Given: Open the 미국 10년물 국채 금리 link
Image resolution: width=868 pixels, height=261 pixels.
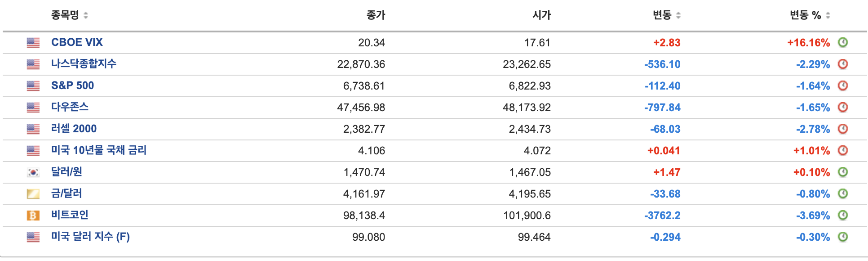Looking at the screenshot, I should [99, 150].
